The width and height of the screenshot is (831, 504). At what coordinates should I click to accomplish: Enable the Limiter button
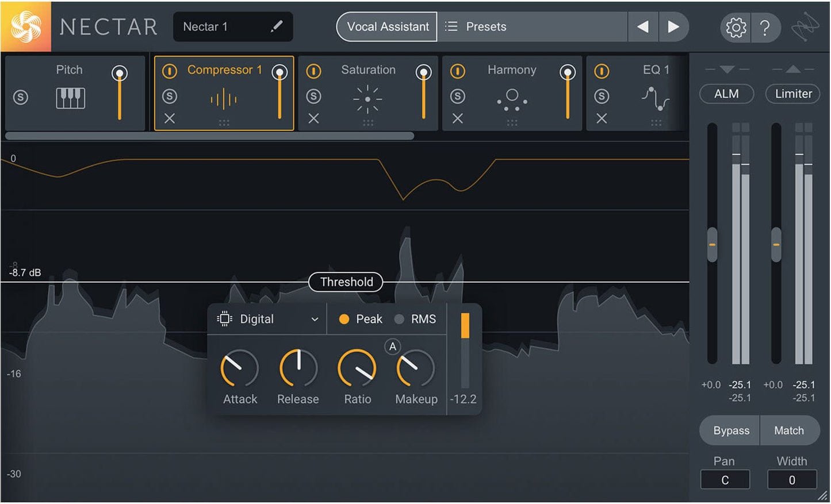793,94
